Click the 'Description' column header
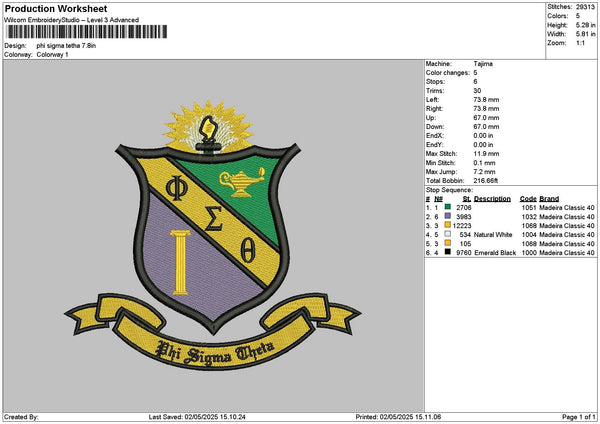The width and height of the screenshot is (600, 424). point(492,199)
